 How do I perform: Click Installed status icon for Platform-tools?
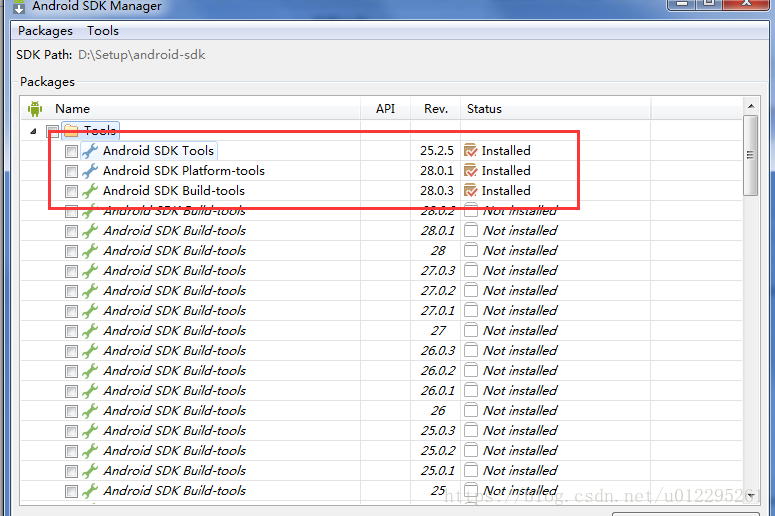[471, 171]
